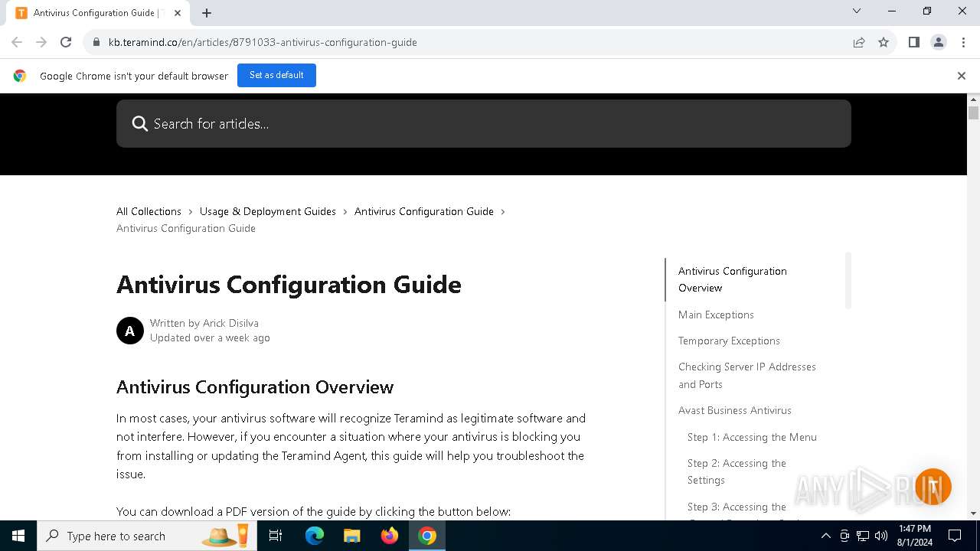980x551 pixels.
Task: Go forward to next page
Action: (x=41, y=42)
